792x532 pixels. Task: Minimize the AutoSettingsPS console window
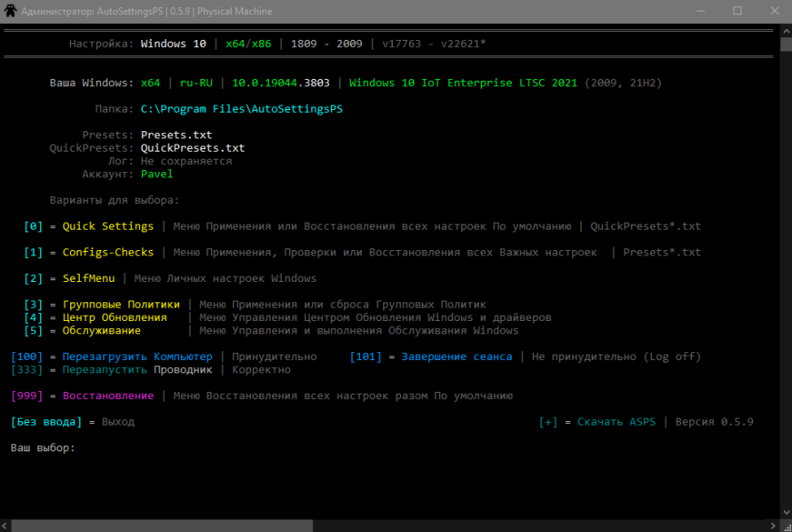tap(701, 12)
